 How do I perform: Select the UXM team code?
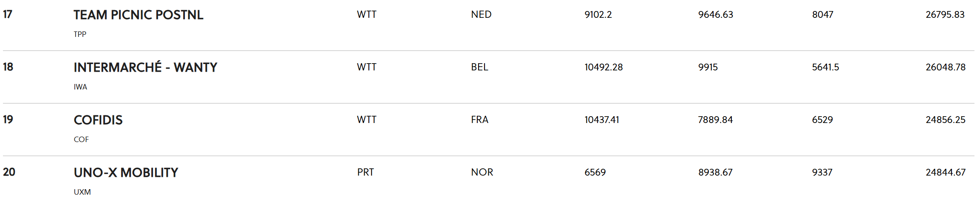coord(82,192)
